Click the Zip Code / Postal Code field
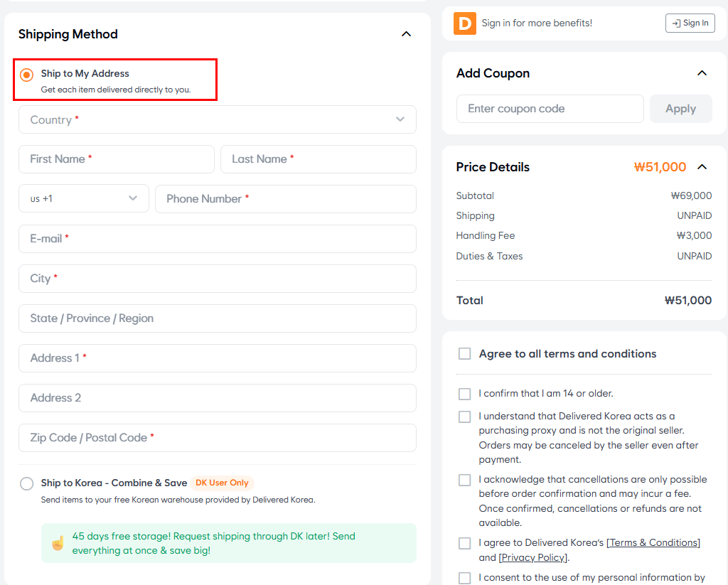Screen dimensions: 728x585 click(218, 438)
